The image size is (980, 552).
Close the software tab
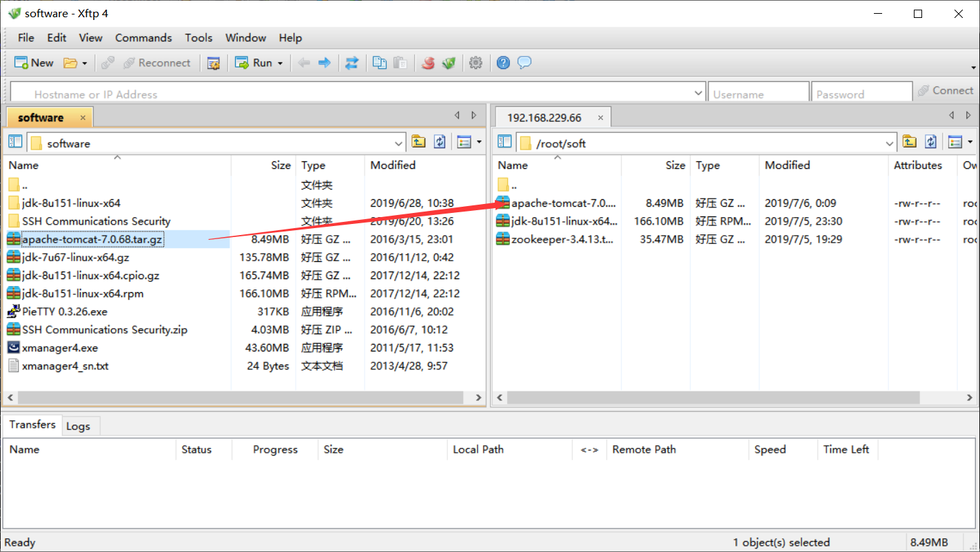83,118
